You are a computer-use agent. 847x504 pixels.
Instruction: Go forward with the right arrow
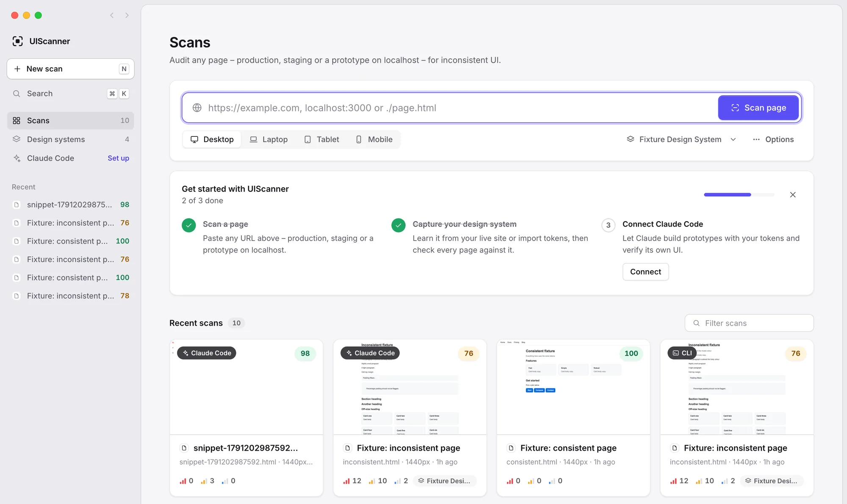tap(127, 15)
